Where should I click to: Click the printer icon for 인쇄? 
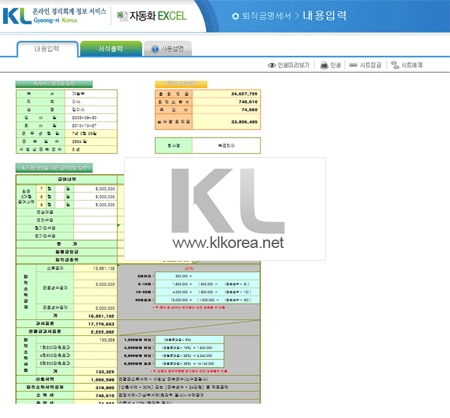click(x=324, y=65)
